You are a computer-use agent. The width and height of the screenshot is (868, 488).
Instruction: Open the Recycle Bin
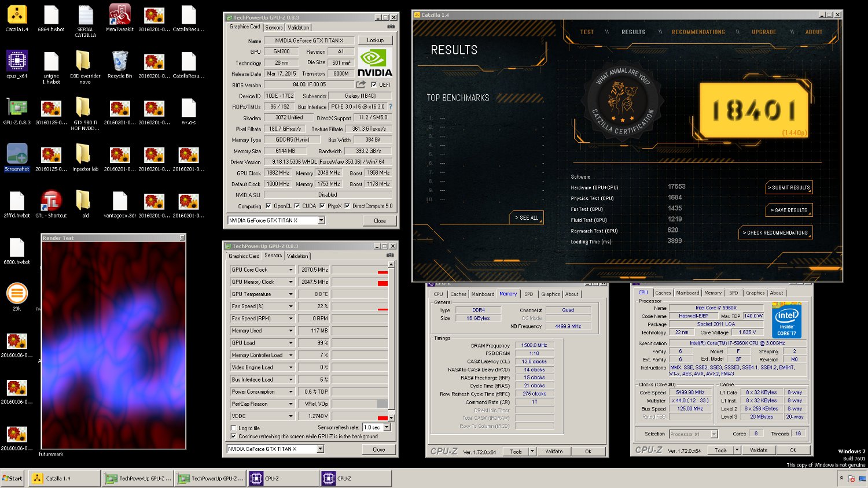pos(120,64)
